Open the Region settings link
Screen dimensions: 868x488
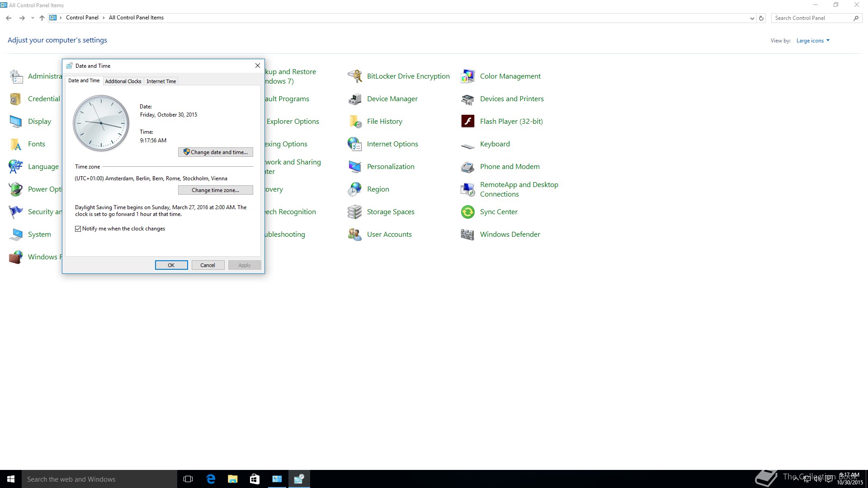click(x=378, y=189)
